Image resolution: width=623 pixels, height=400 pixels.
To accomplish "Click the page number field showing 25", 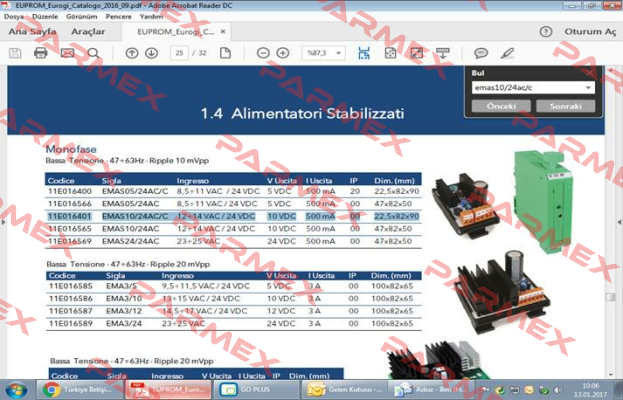I will click(179, 53).
